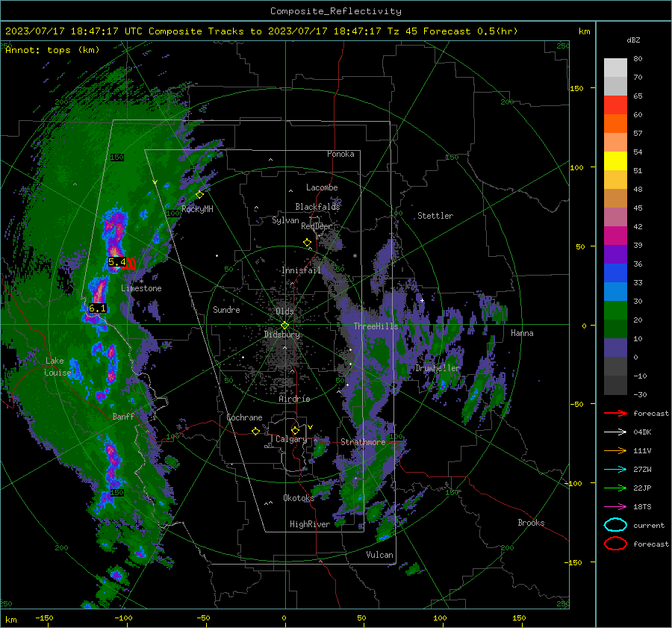Select the storm top label 5.4
This screenshot has width=672, height=628.
pos(117,261)
